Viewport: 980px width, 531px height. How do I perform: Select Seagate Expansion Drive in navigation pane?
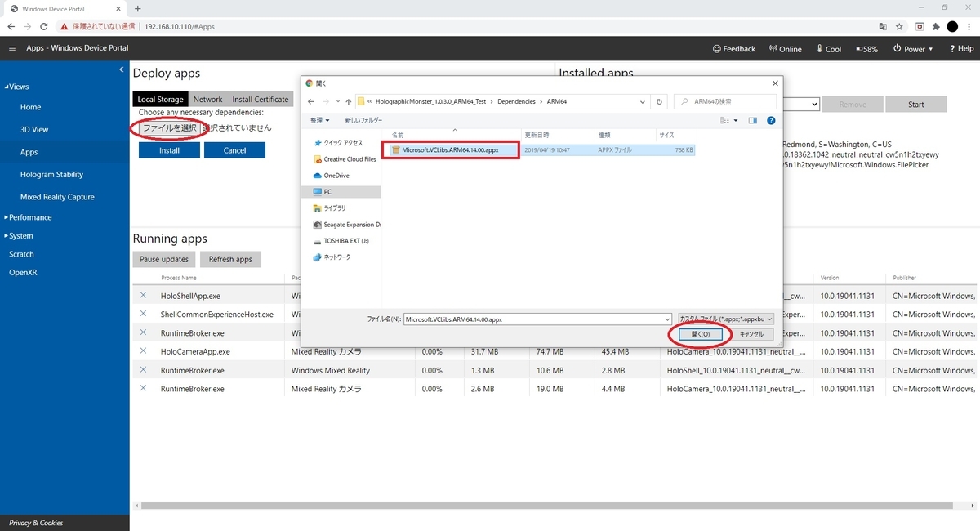pos(346,225)
